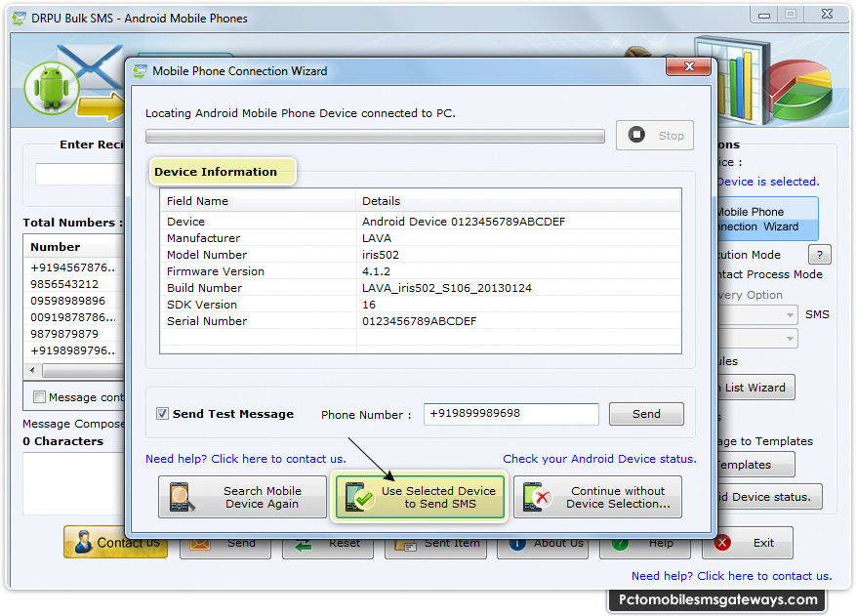Viewport: 856px width, 616px height.
Task: Click the Stop button in the wizard
Action: pos(655,135)
